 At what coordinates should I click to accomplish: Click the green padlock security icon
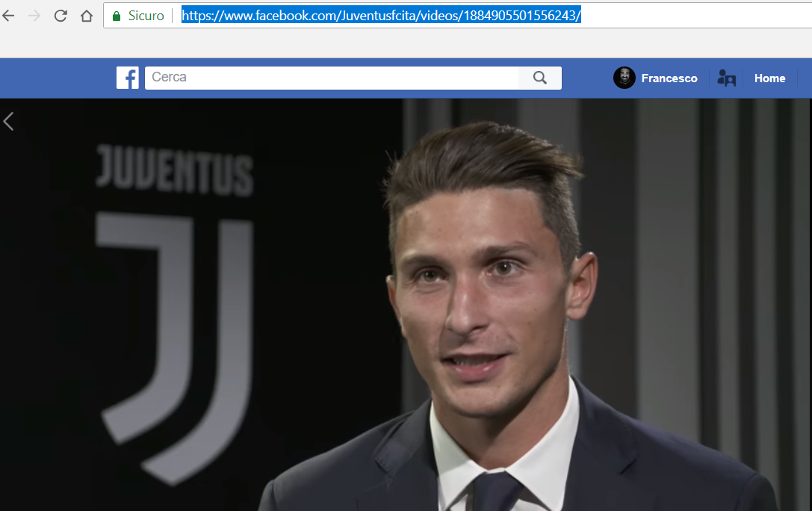point(116,16)
